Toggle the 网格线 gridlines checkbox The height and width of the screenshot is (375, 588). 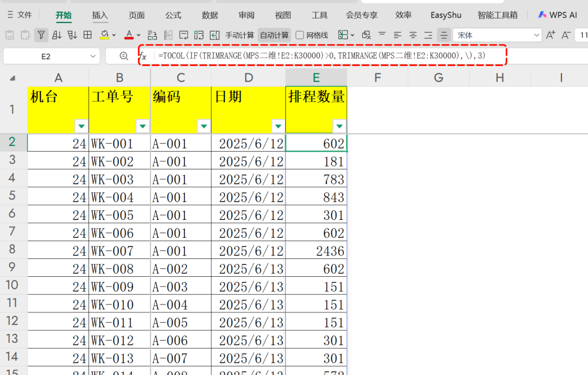coord(300,35)
